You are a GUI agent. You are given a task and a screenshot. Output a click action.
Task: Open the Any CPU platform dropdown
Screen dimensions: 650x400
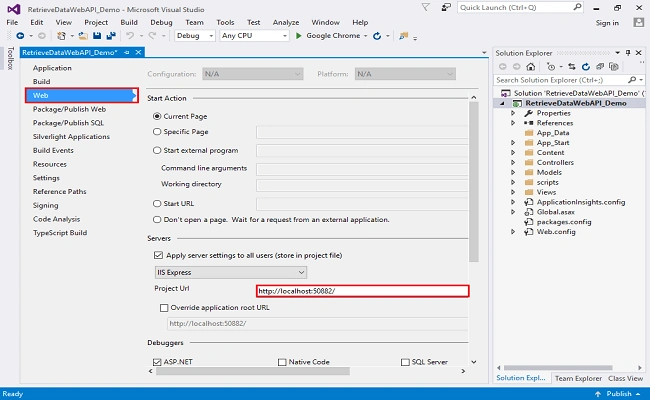[x=254, y=36]
